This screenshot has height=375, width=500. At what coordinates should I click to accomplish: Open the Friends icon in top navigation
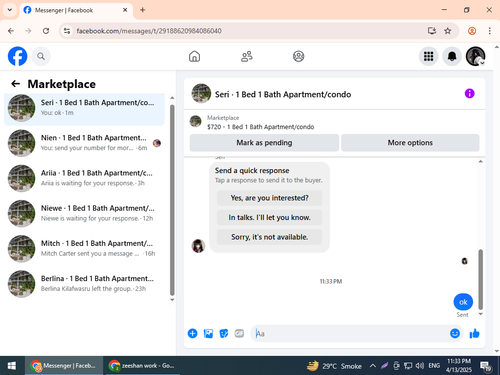tap(247, 56)
